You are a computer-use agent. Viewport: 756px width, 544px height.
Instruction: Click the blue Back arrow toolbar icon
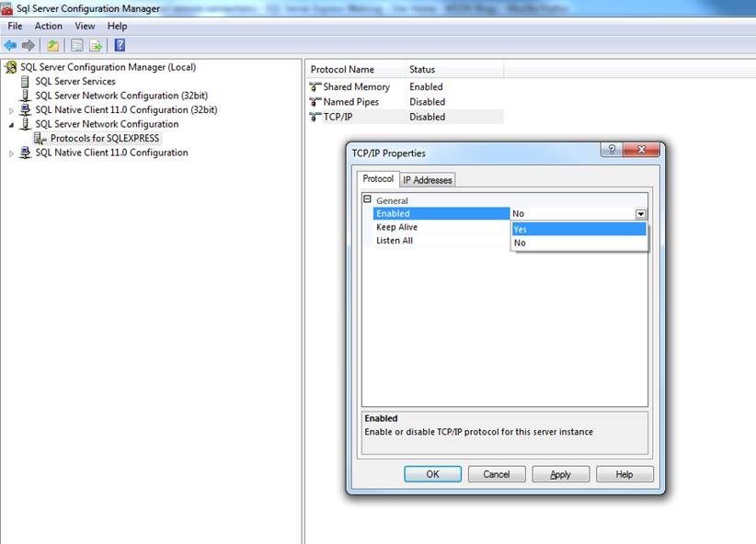(10, 45)
